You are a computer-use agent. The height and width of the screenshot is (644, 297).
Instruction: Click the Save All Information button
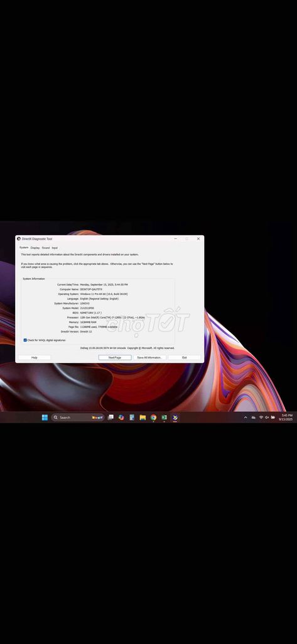coord(149,358)
